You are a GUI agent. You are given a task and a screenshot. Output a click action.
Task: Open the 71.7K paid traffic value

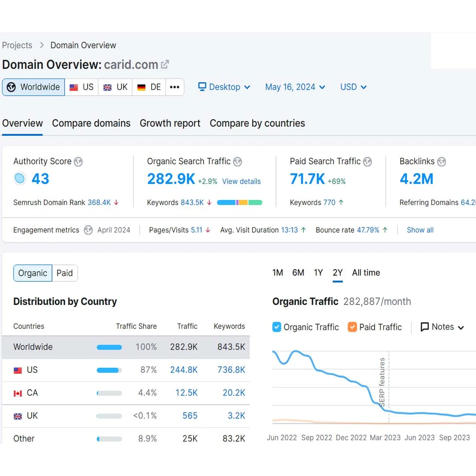click(307, 179)
